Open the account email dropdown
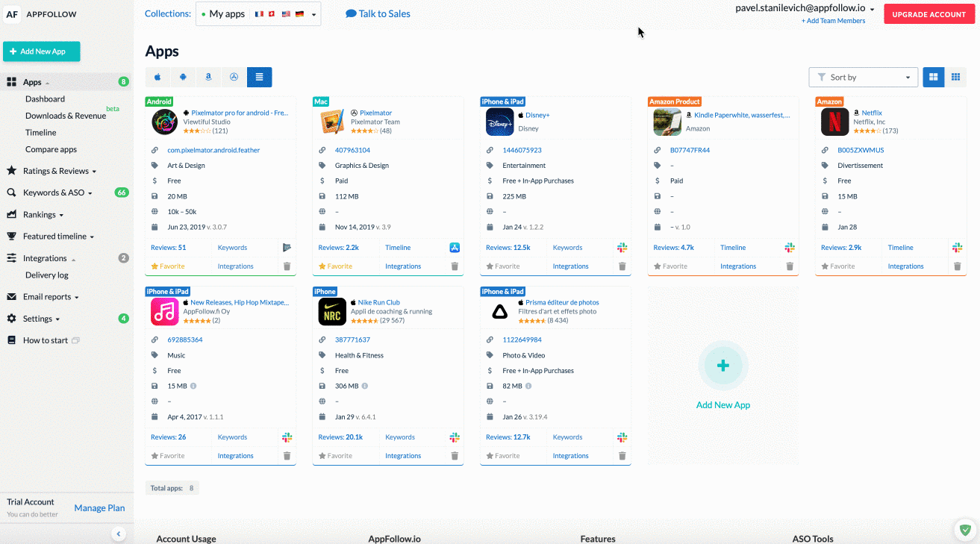Image resolution: width=980 pixels, height=544 pixels. pos(805,8)
